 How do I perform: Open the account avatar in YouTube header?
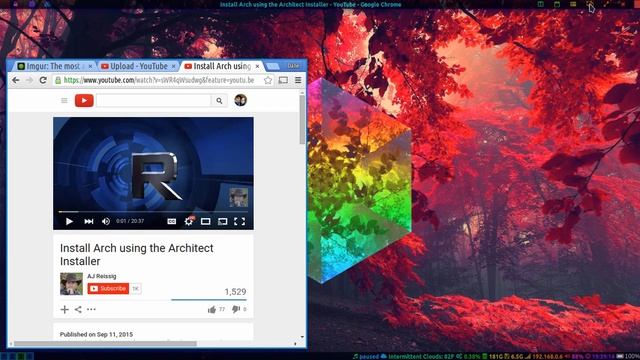(240, 100)
